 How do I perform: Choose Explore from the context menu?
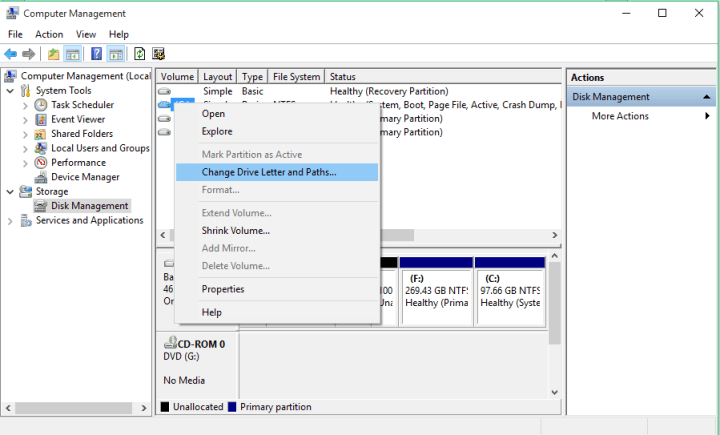coord(277,131)
